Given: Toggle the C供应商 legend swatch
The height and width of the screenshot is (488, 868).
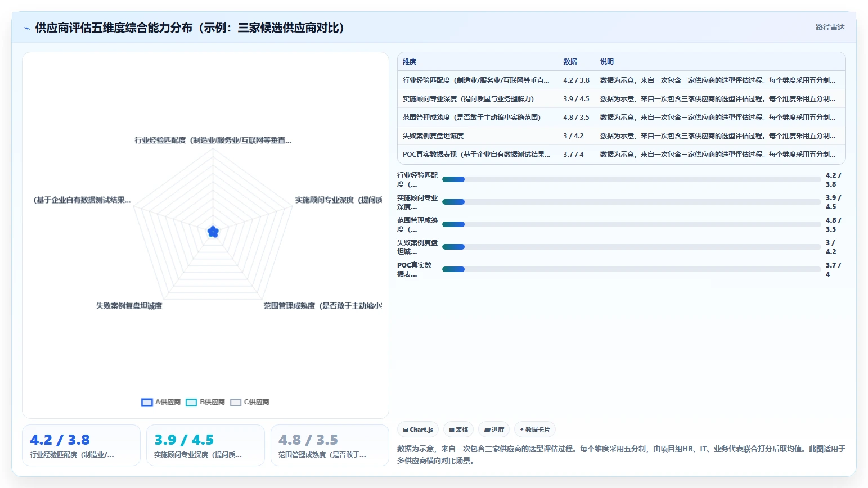Looking at the screenshot, I should (236, 402).
